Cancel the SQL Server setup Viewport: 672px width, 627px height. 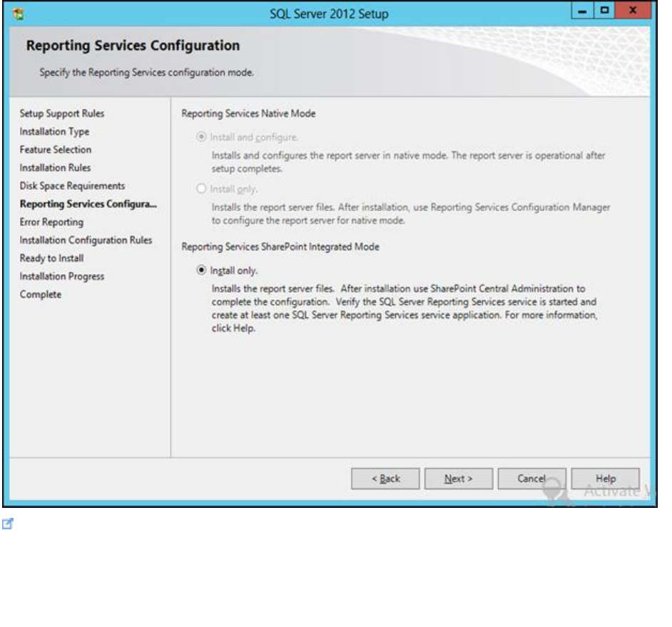coord(532,479)
